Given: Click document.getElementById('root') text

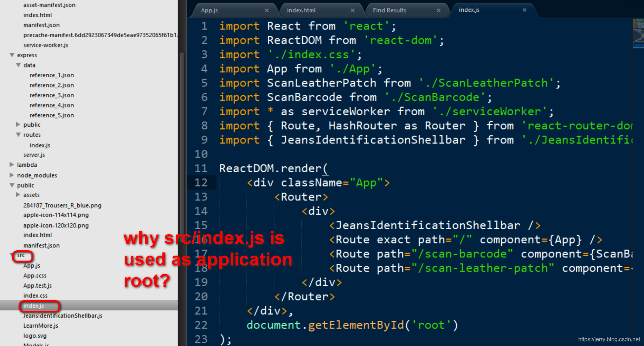Looking at the screenshot, I should (x=352, y=325).
